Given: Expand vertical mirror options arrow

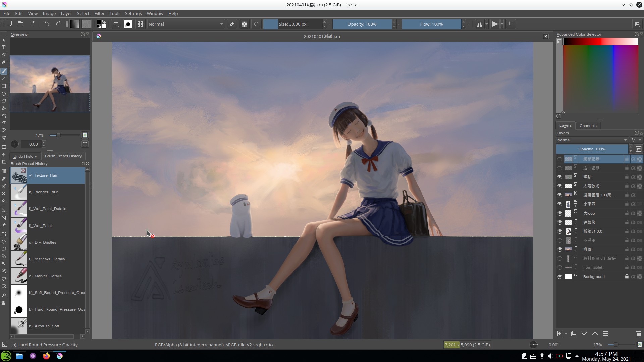Looking at the screenshot, I should click(502, 24).
